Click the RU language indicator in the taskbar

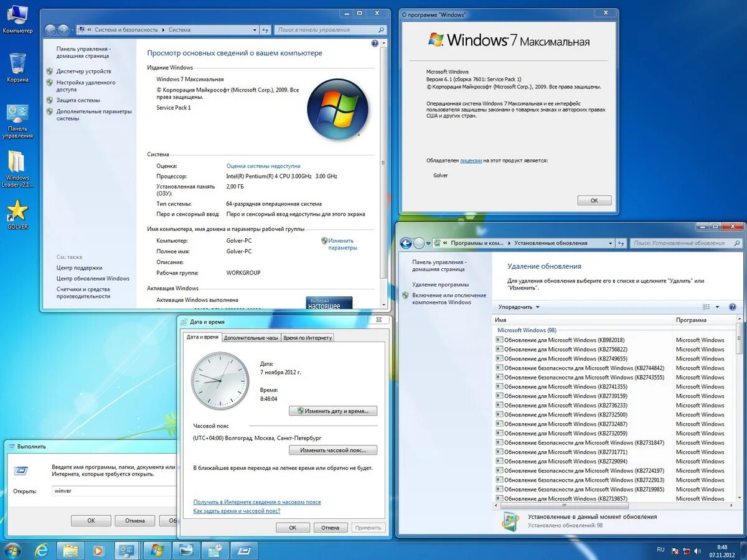click(x=660, y=549)
